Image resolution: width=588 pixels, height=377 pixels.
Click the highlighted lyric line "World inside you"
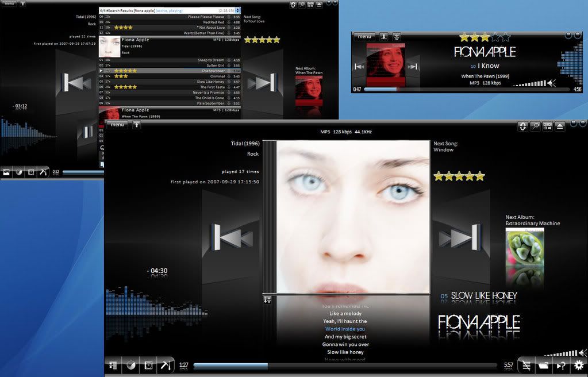(x=345, y=329)
